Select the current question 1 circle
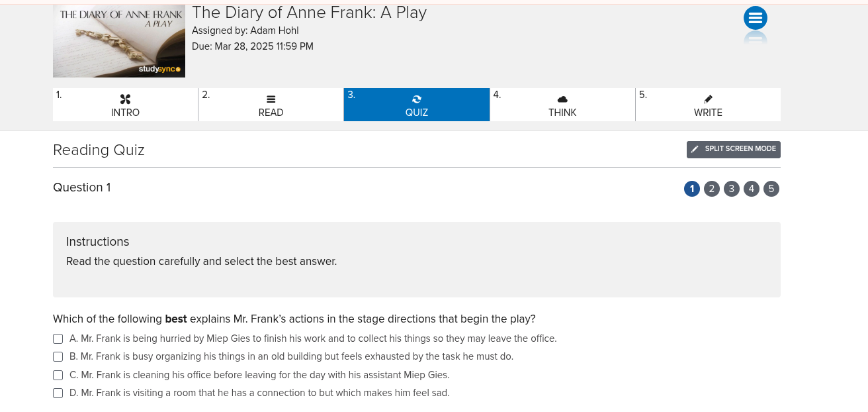868x412 pixels. 691,189
